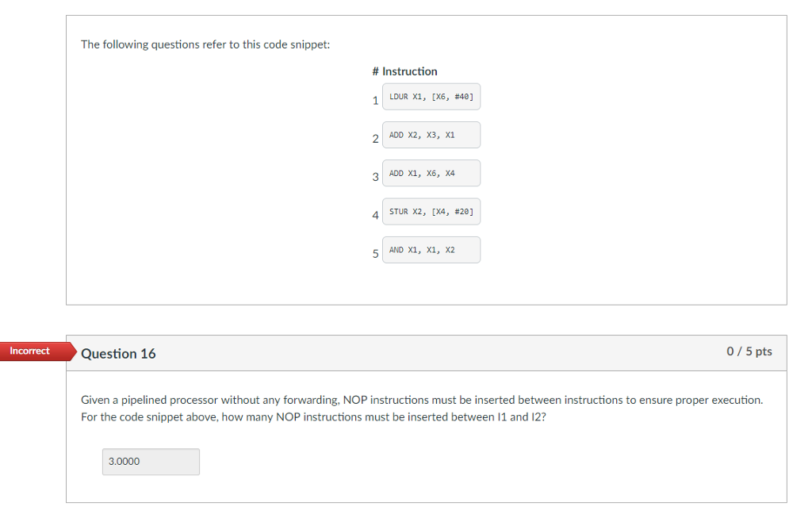
Task: Click the Question 16 heading
Action: coord(118,354)
